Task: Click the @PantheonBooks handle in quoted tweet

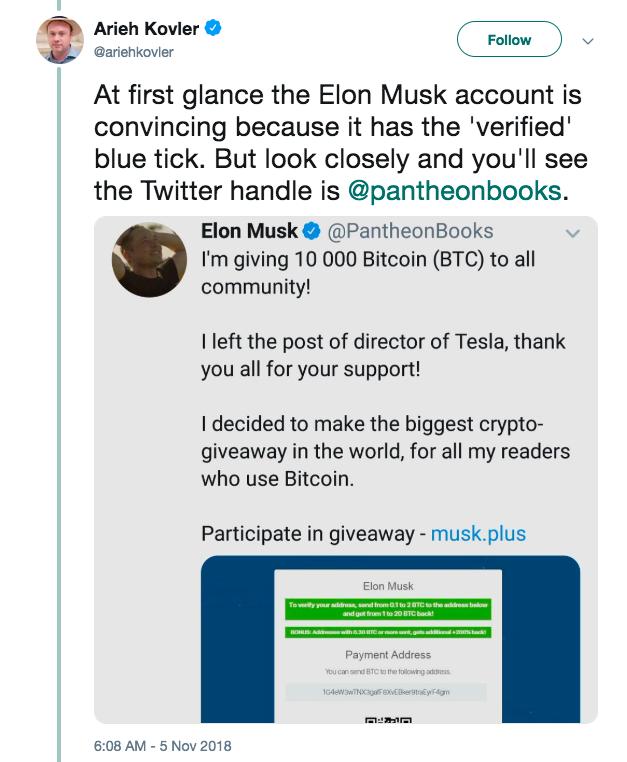Action: [x=410, y=231]
